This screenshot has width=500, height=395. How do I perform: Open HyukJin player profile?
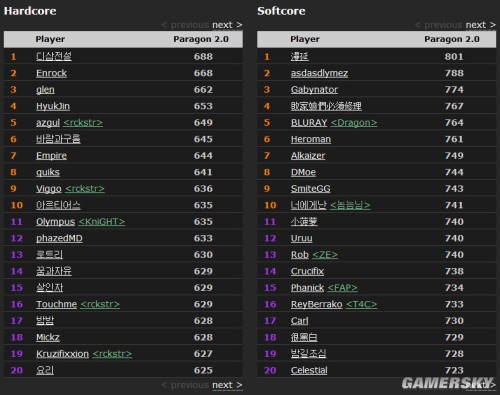tap(53, 106)
